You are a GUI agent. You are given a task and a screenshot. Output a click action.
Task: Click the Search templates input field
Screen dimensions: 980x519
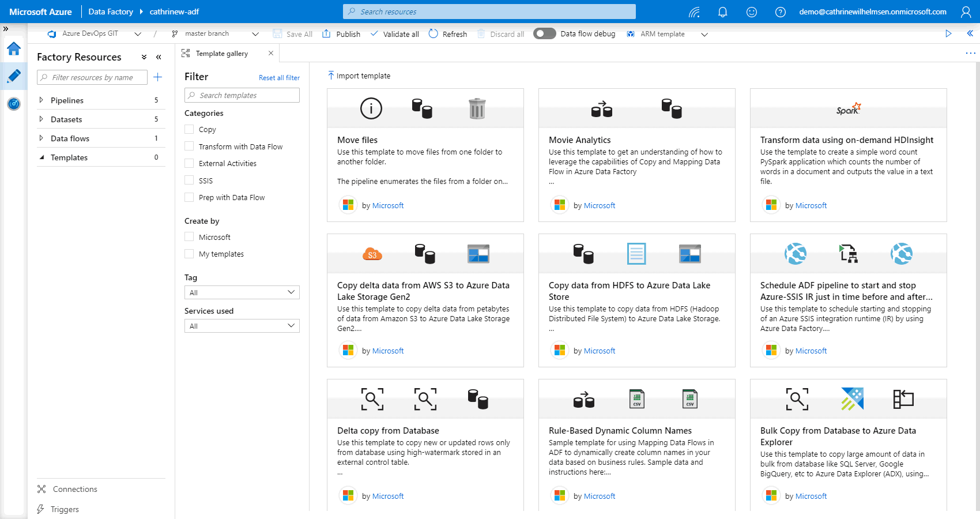pos(242,95)
